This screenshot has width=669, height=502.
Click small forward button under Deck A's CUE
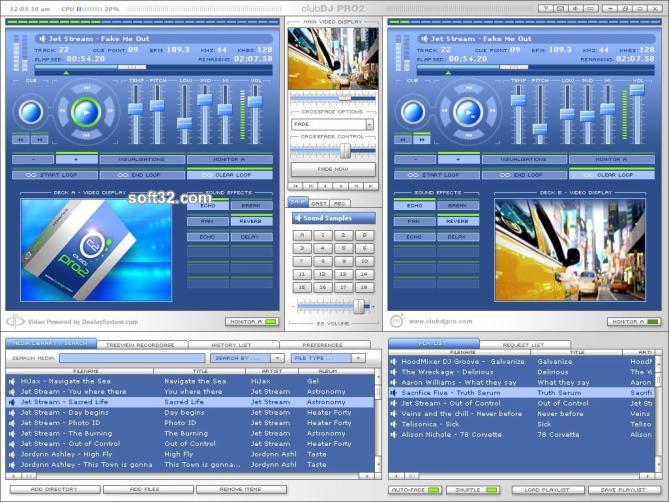[x=39, y=139]
